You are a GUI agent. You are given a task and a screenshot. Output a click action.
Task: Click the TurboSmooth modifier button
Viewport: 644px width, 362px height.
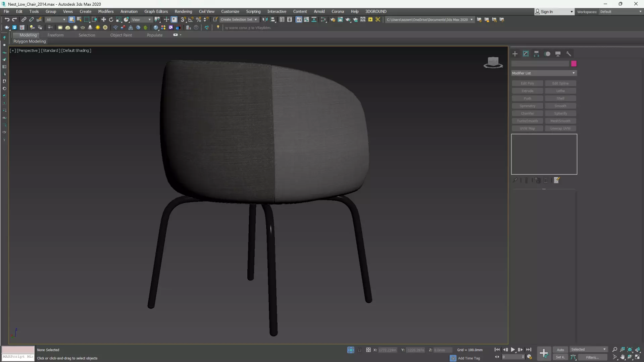(x=527, y=121)
